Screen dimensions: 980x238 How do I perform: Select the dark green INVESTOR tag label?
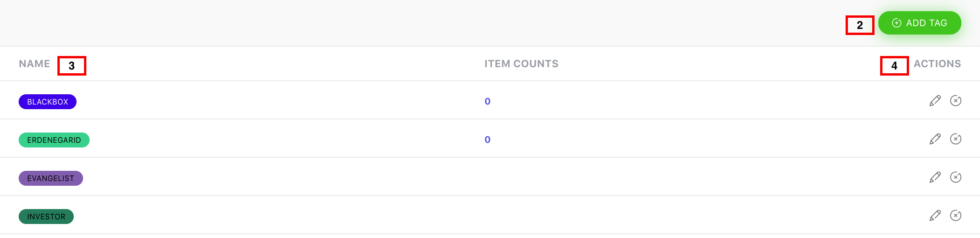(46, 217)
